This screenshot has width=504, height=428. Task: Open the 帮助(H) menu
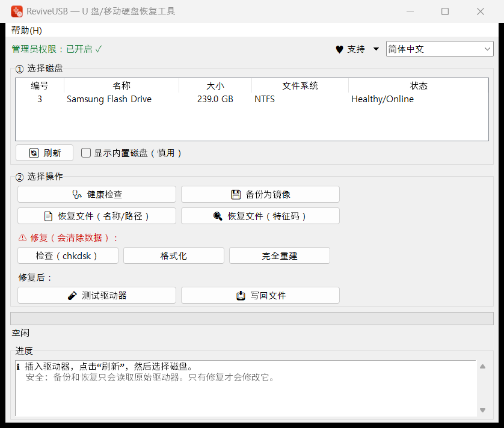26,31
